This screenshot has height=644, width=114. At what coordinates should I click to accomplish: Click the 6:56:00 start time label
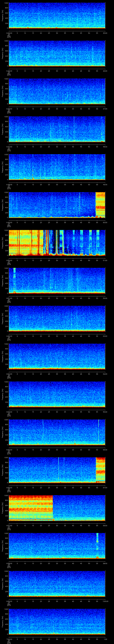click(x=9, y=487)
